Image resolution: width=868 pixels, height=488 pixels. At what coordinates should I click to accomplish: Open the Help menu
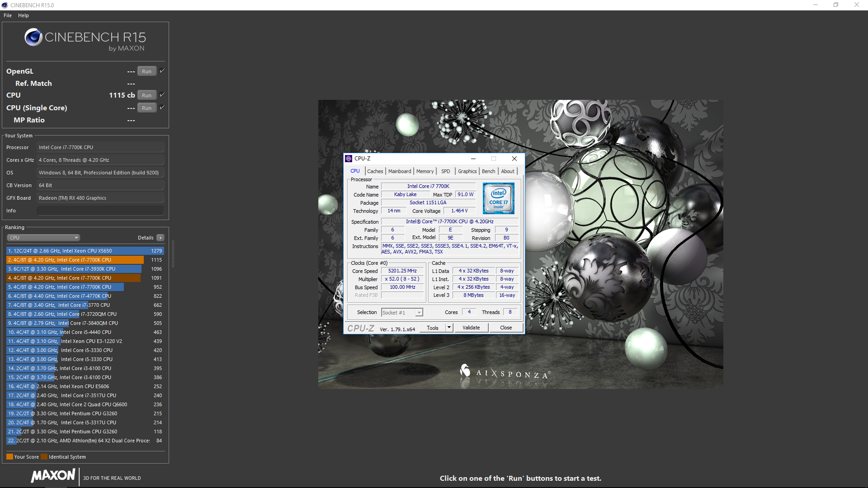pyautogui.click(x=24, y=15)
